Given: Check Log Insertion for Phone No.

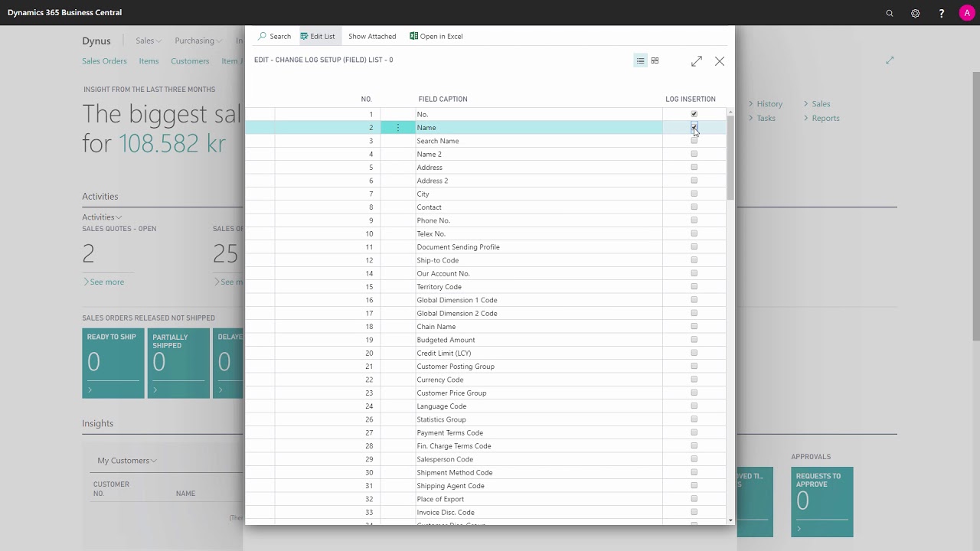Looking at the screenshot, I should click(x=694, y=220).
